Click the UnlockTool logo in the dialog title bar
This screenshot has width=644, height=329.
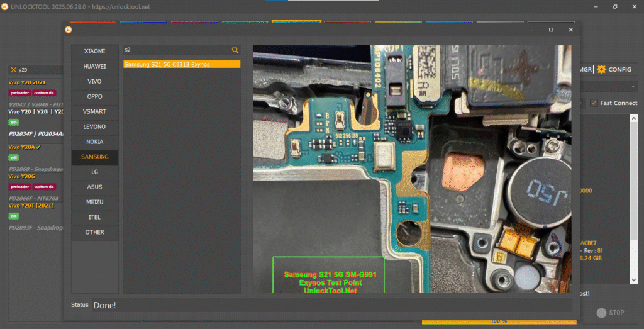[69, 30]
